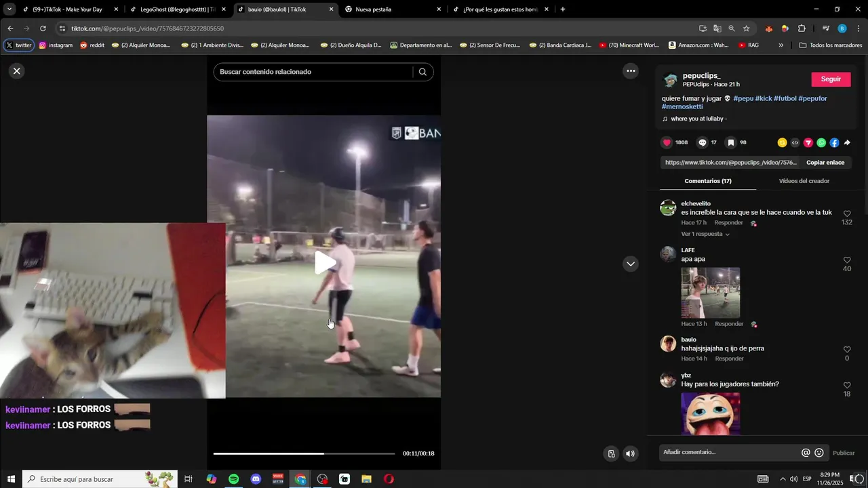The height and width of the screenshot is (488, 868).
Task: Like ybz's comment
Action: click(x=847, y=386)
